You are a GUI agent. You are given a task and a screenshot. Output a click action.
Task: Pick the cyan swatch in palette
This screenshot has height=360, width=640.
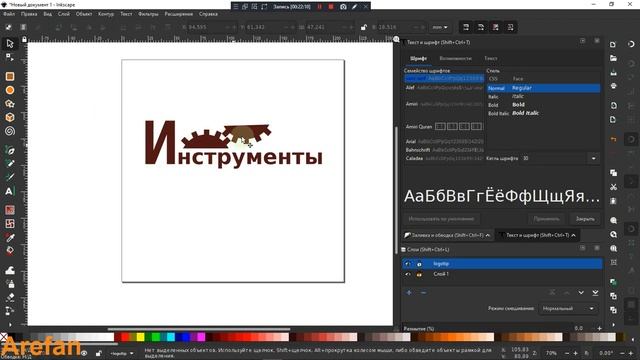coord(171,337)
